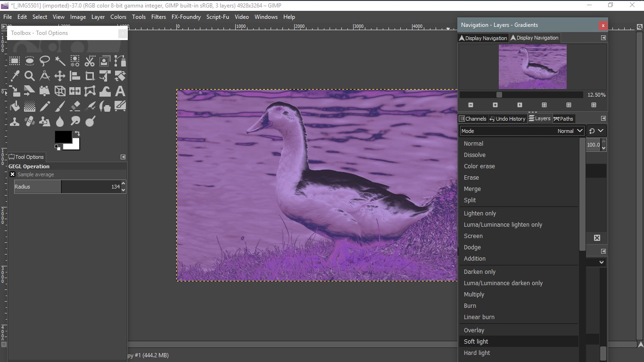This screenshot has height=362, width=644.
Task: Switch to the Paths tab
Action: (563, 119)
